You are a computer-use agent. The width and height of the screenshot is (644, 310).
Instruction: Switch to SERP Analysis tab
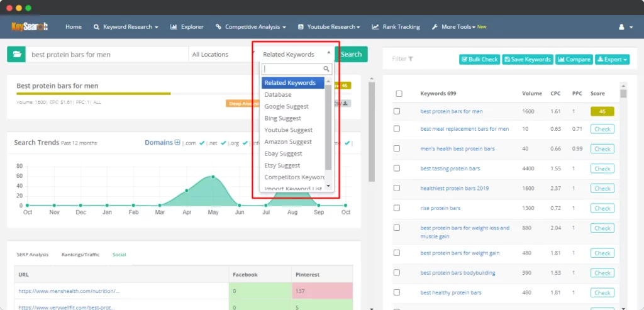click(33, 255)
